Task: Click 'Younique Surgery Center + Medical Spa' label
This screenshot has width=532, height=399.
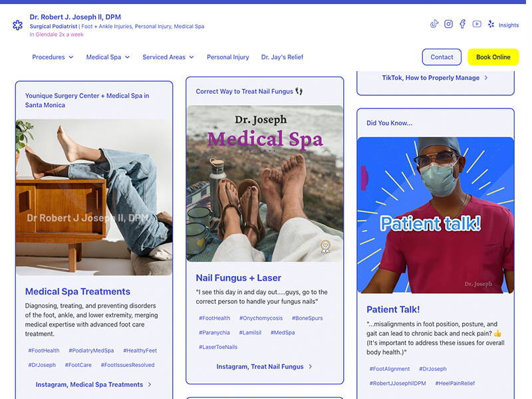Action: 87,100
